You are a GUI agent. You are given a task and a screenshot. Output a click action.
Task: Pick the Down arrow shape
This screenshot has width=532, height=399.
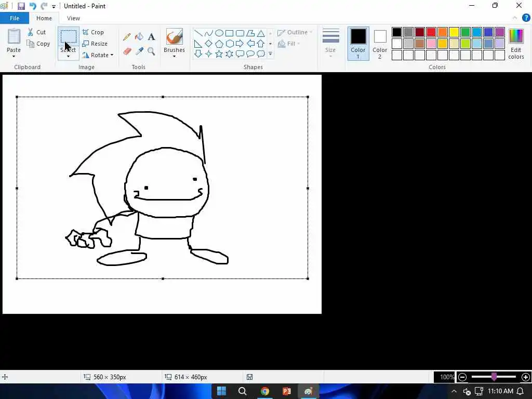tap(198, 54)
